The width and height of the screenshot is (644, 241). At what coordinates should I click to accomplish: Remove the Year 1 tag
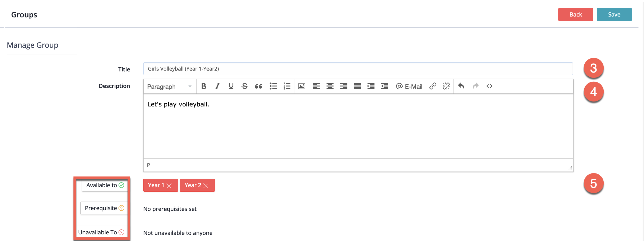[x=169, y=186]
